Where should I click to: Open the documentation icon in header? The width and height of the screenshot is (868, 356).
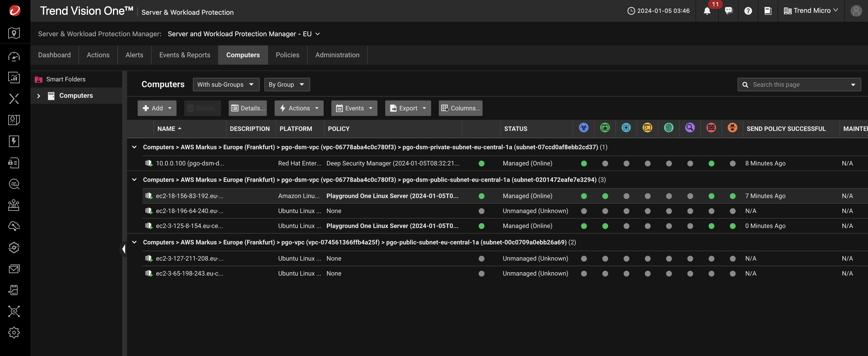768,11
